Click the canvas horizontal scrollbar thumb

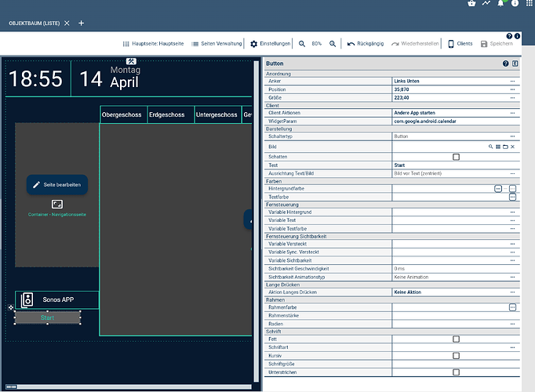pyautogui.click(x=11, y=387)
